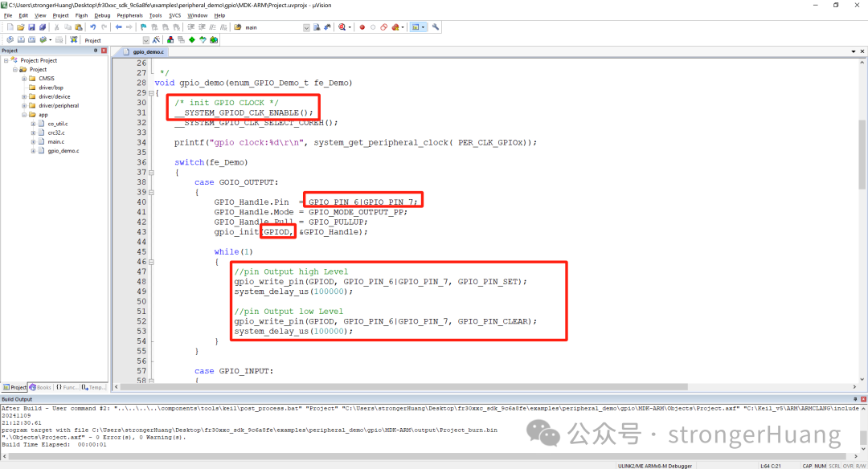
Task: Open Options for Target dialog
Action: (x=157, y=40)
